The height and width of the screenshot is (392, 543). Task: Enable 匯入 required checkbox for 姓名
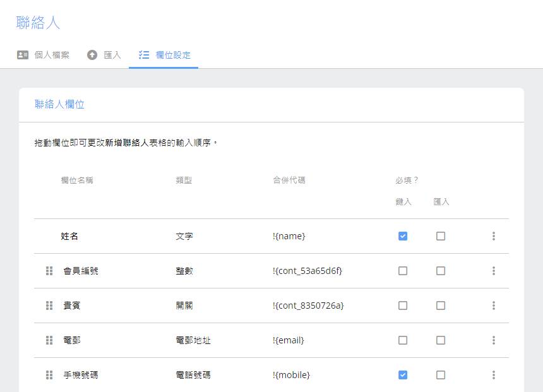coord(441,236)
